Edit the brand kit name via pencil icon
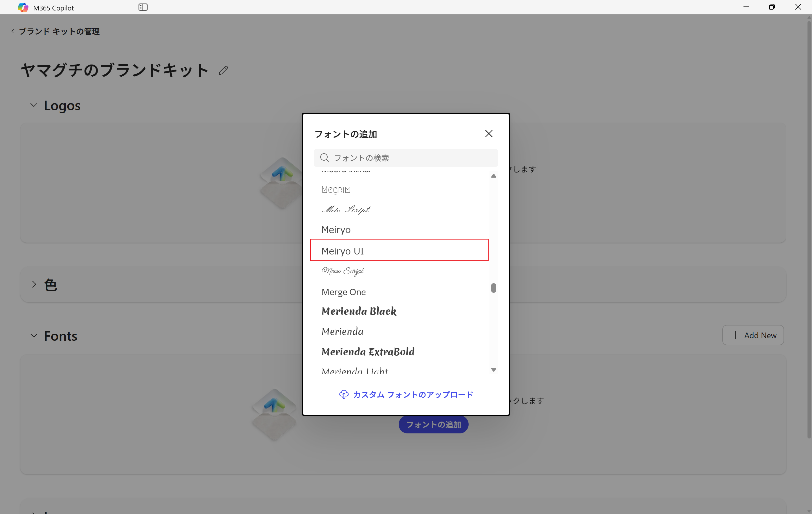This screenshot has width=812, height=514. pos(223,70)
